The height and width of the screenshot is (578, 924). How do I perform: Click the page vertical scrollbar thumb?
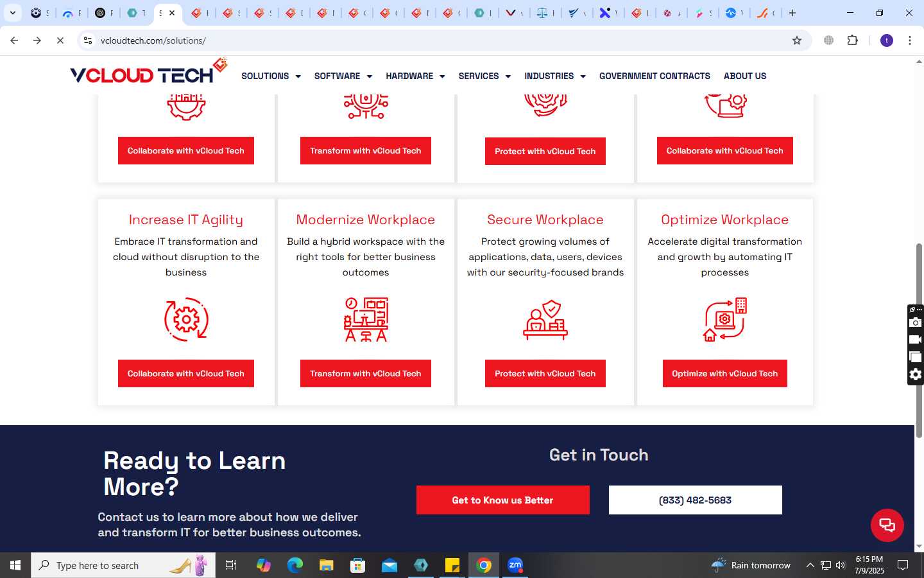coord(919,340)
